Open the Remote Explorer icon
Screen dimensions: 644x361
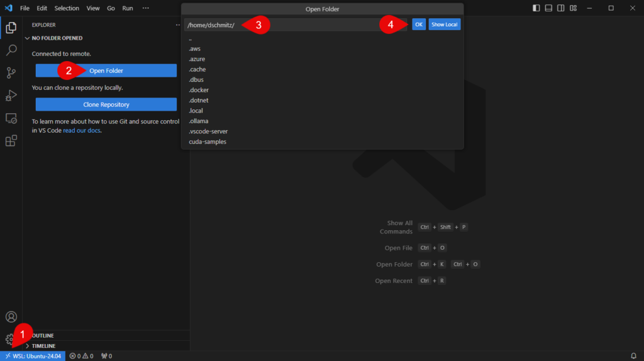[x=11, y=118]
